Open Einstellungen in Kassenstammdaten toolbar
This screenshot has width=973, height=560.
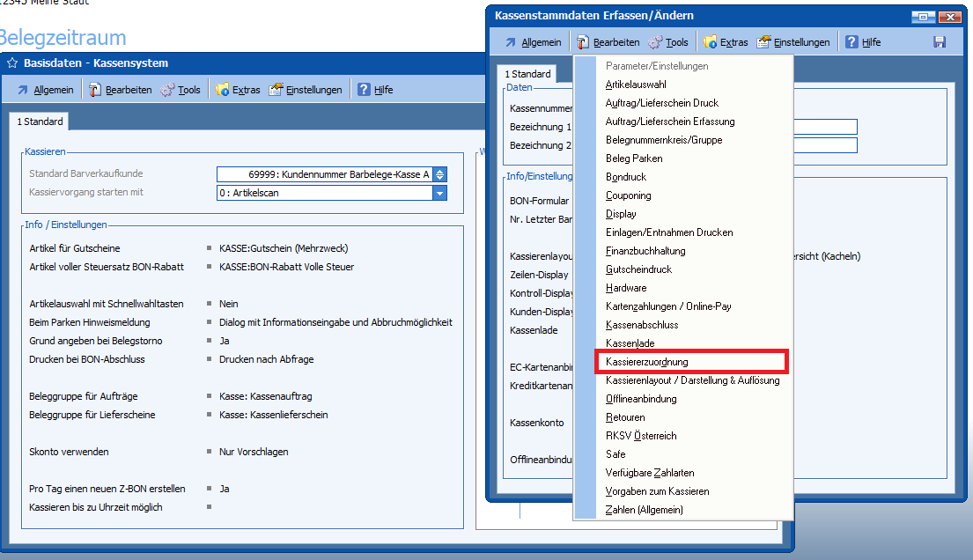point(792,42)
